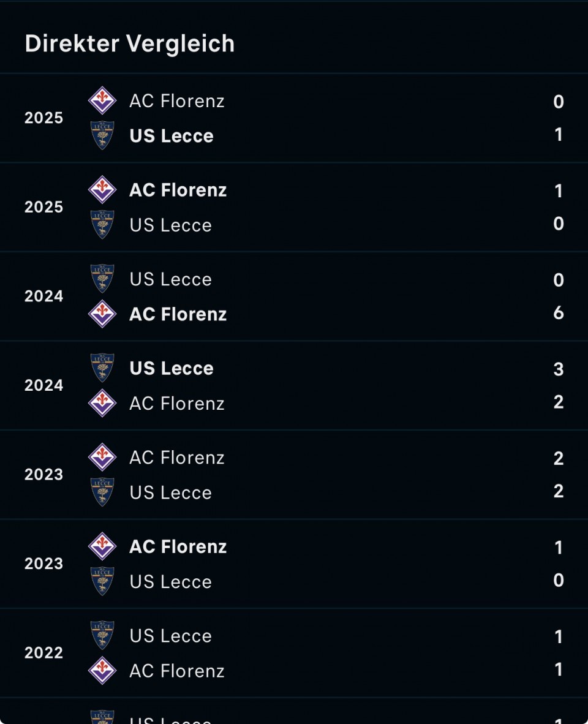Open bold AC Florenz name in 2023 1–0 match
Screen dimensions: 588x724
point(178,546)
